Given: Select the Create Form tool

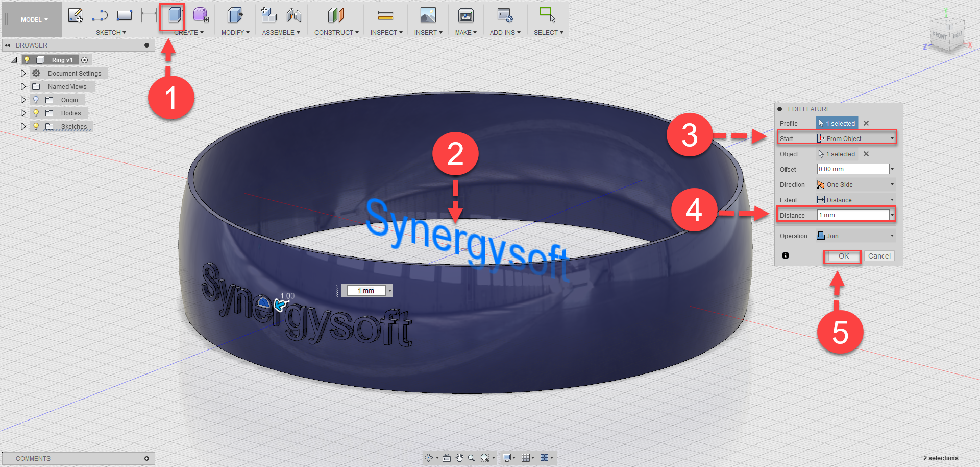Looking at the screenshot, I should click(x=201, y=15).
